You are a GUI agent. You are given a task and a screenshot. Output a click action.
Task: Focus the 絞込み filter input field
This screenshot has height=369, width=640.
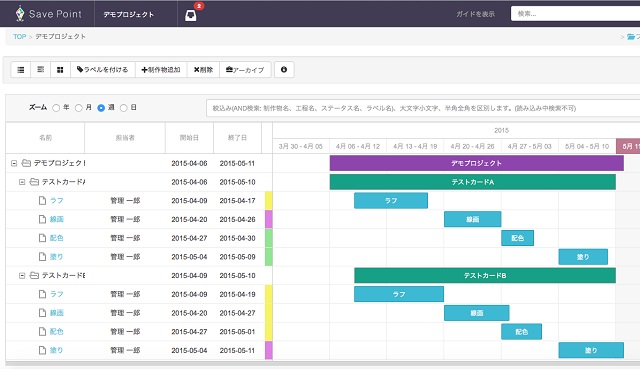(423, 108)
